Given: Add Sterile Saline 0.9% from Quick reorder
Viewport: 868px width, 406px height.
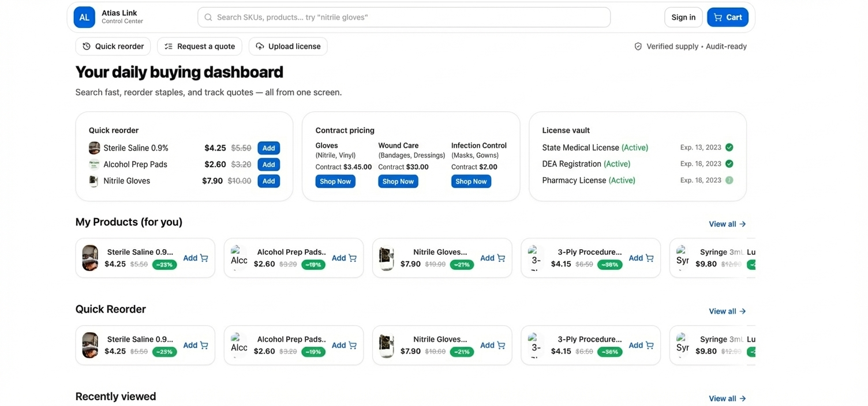Looking at the screenshot, I should pyautogui.click(x=268, y=148).
